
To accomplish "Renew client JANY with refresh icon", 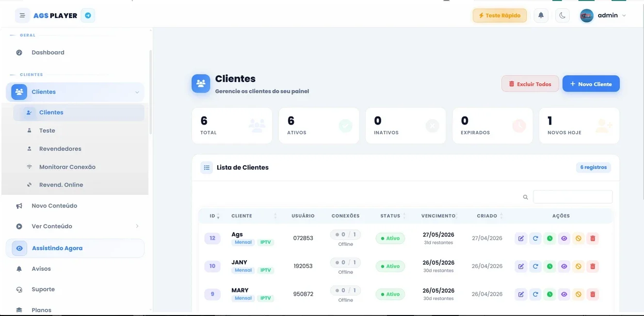I will (535, 266).
